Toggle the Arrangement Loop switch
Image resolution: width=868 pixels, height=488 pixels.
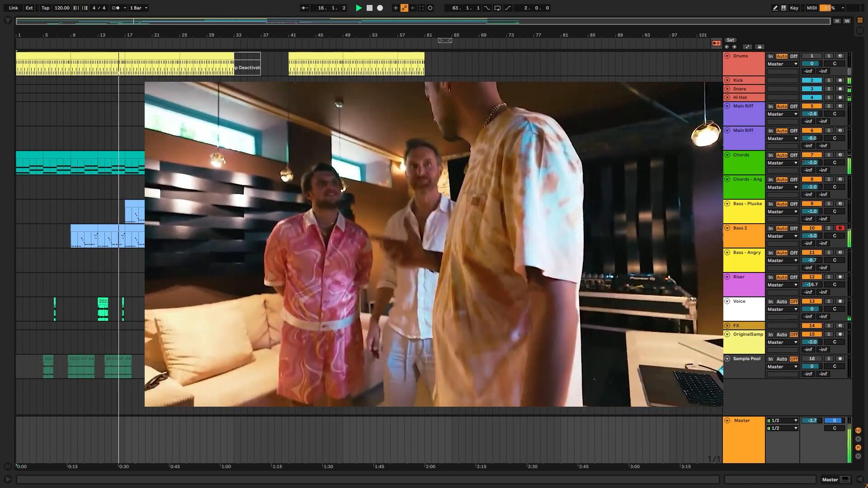pyautogui.click(x=497, y=8)
